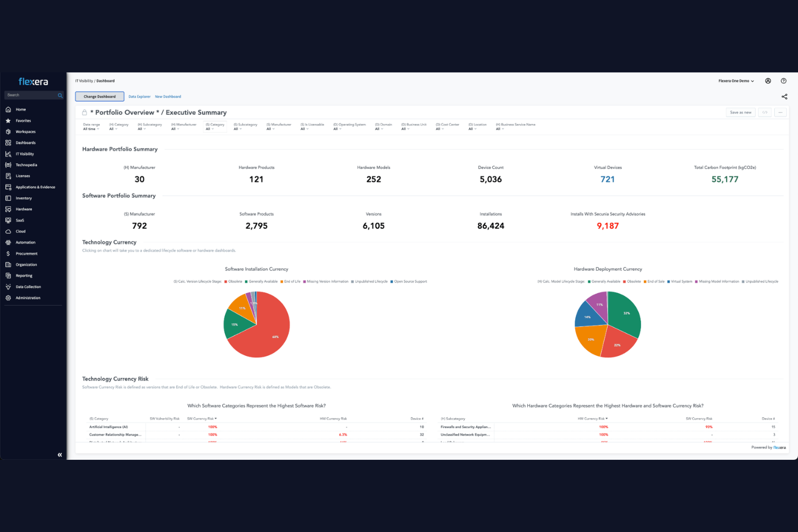Toggle Open Source Support legend entry
Image resolution: width=798 pixels, height=532 pixels.
click(x=409, y=281)
